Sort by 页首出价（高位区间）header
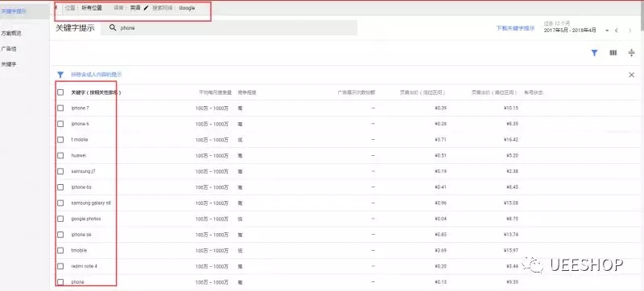644x291 pixels. 493,92
